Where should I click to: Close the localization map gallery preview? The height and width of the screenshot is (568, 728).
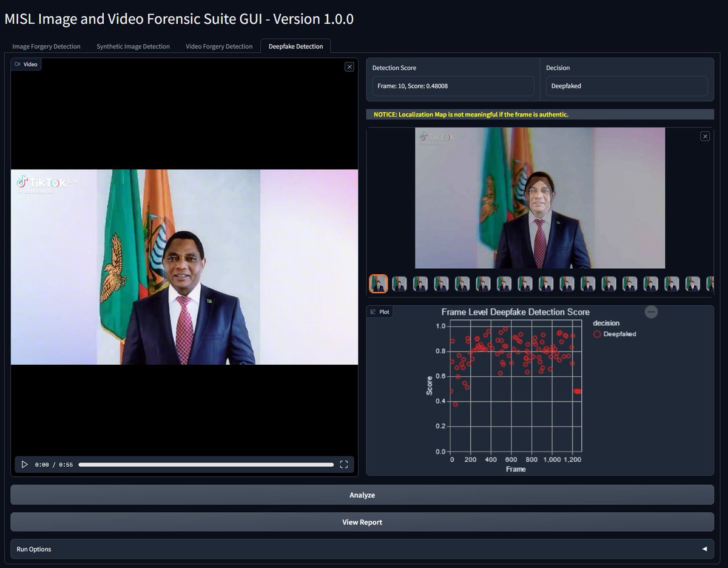coord(705,136)
